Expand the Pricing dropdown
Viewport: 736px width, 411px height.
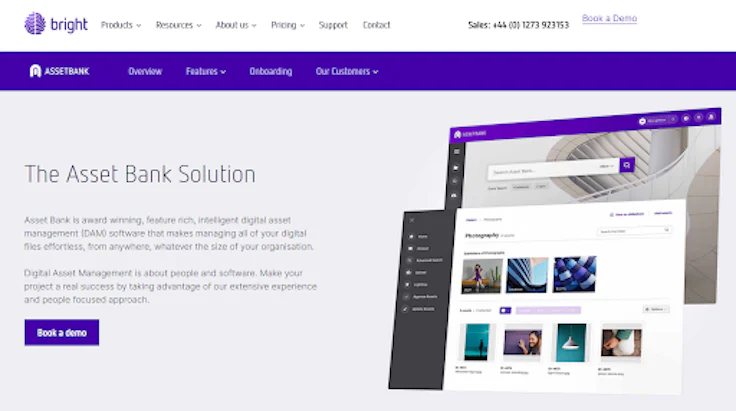[x=288, y=25]
